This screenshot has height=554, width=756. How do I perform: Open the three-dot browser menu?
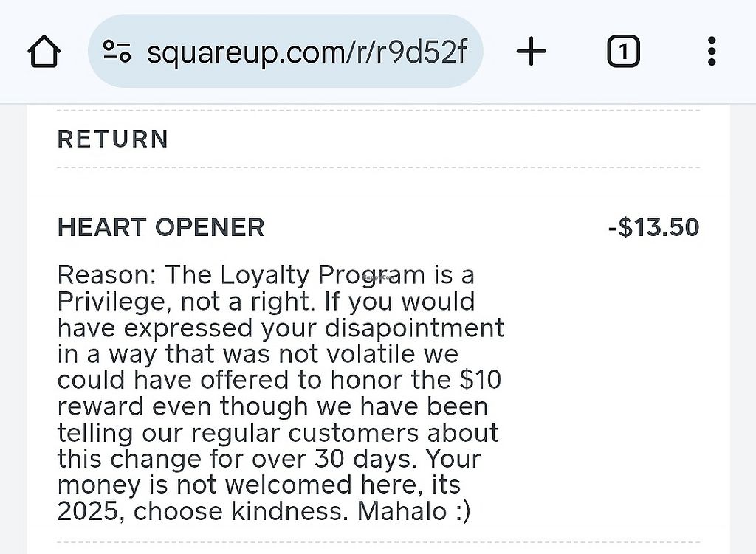coord(712,51)
